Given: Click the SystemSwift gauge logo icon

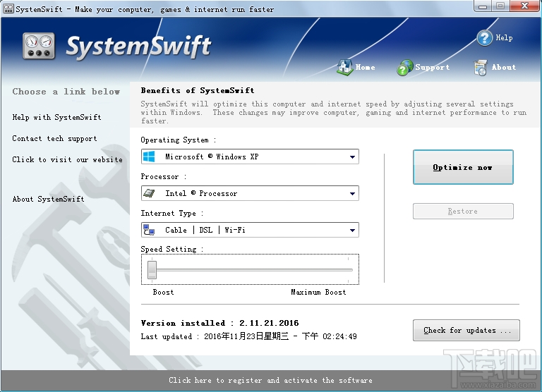Looking at the screenshot, I should 39,46.
